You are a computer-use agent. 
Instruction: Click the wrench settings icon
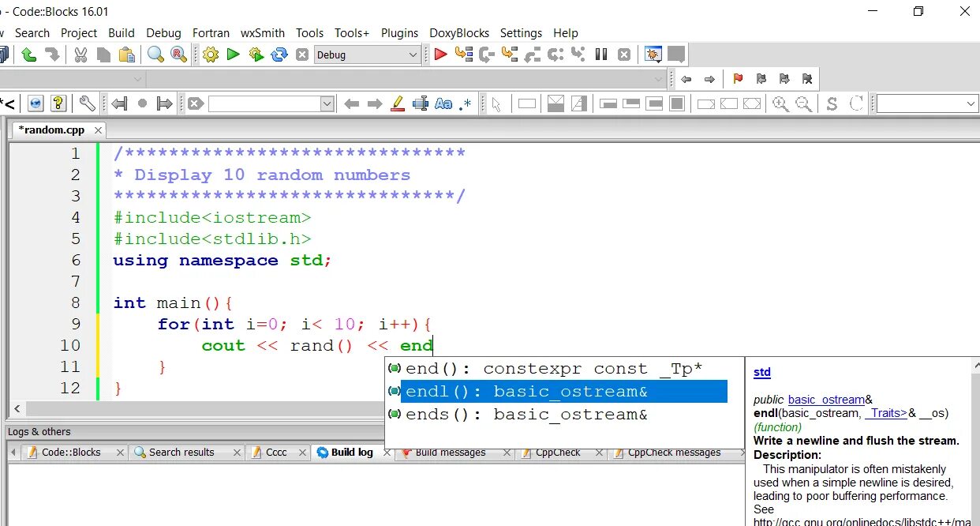click(88, 103)
